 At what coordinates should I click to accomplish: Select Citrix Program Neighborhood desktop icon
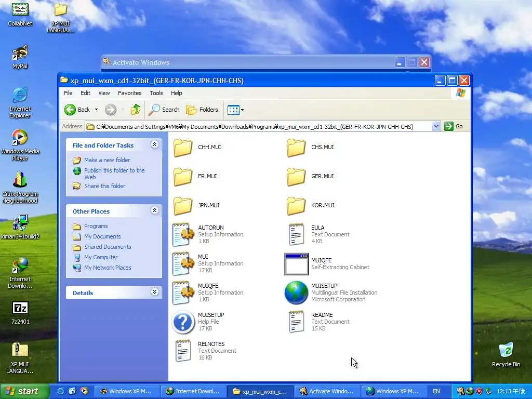(x=20, y=188)
